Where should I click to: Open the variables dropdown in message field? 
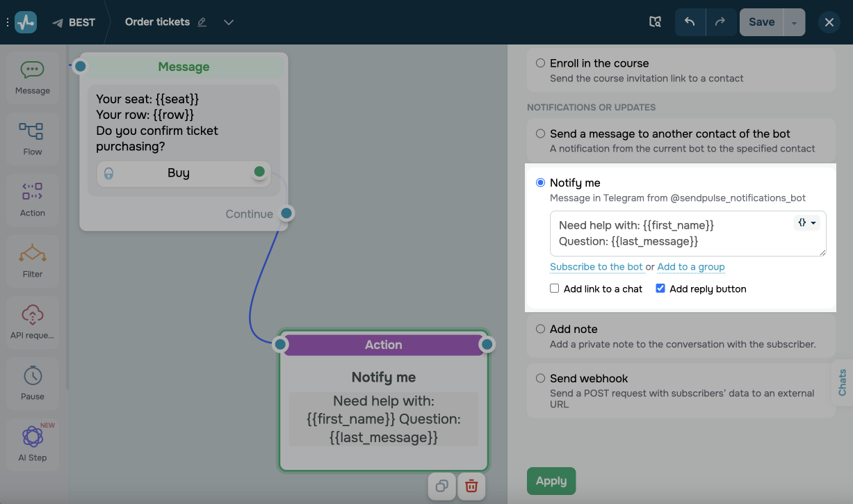click(x=806, y=223)
